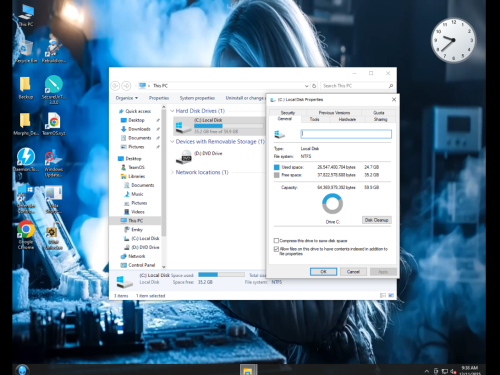Viewport: 500px width, 375px height.
Task: Click the Back arrow in Explorer
Action: pos(115,86)
